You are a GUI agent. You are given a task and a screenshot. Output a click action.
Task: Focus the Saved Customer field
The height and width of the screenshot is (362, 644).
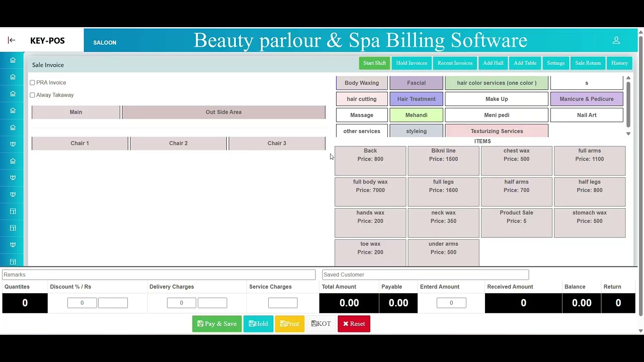(x=426, y=275)
